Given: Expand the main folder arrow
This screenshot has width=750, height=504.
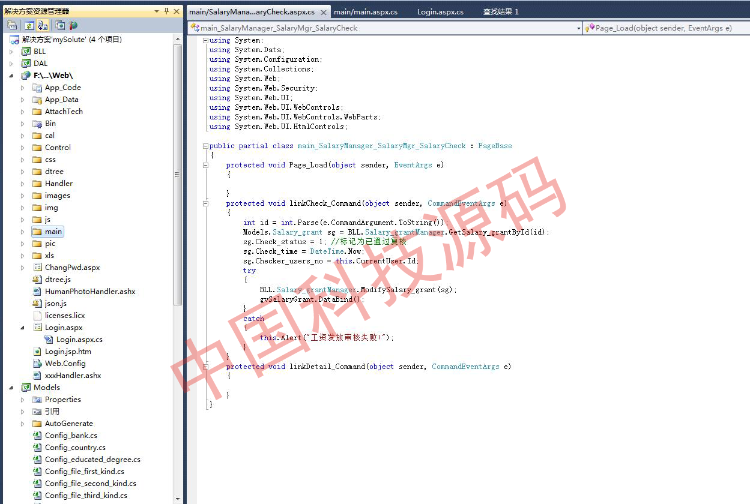Looking at the screenshot, I should pos(22,231).
